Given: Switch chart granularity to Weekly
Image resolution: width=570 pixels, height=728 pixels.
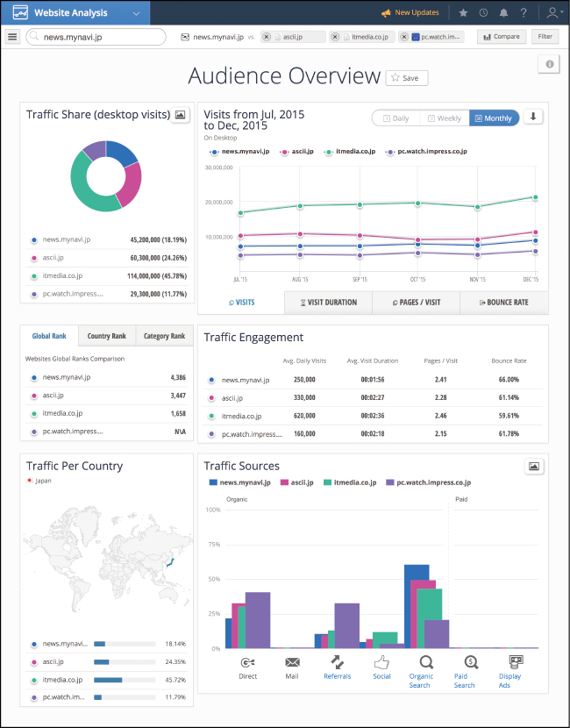Looking at the screenshot, I should tap(445, 118).
